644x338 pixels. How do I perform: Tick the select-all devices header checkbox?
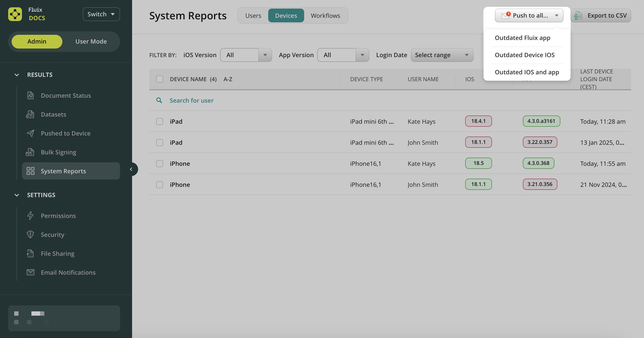coord(160,79)
